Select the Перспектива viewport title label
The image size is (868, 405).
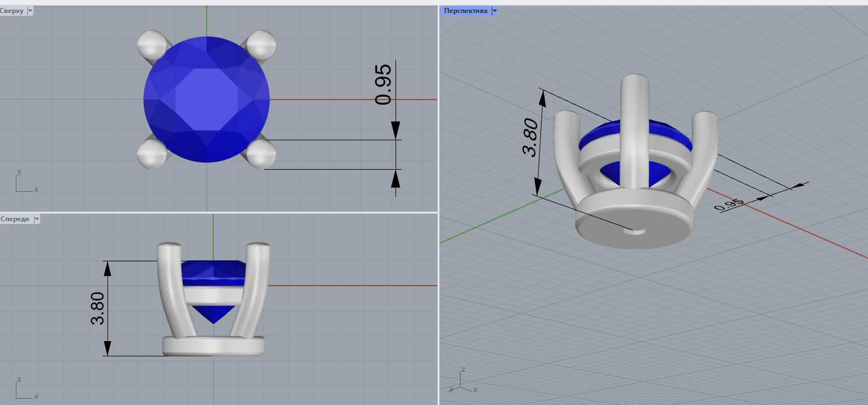[465, 11]
